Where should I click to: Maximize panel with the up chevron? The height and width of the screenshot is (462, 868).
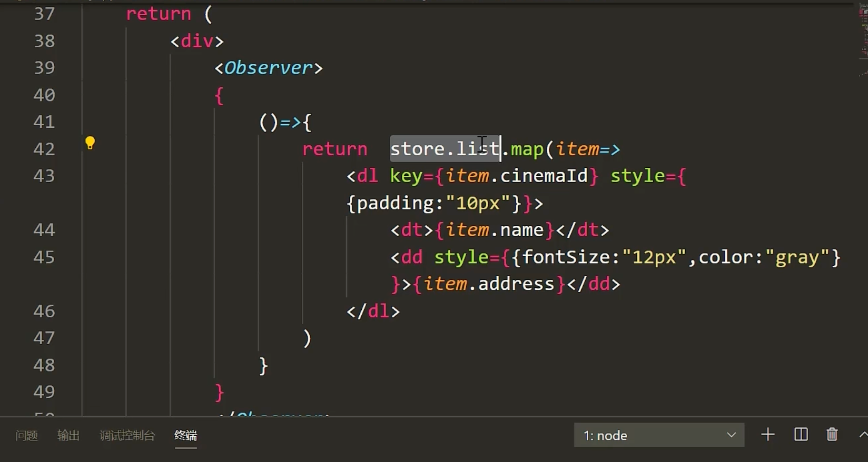pos(862,435)
